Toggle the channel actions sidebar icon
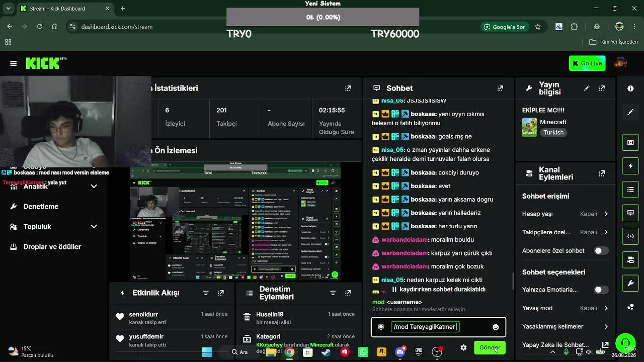 [630, 260]
